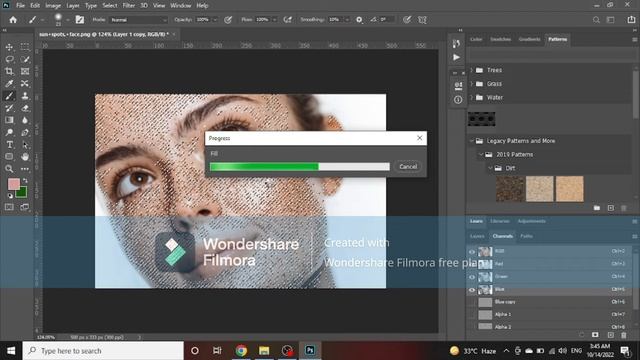Select the Brush tool in the toolbox
Image resolution: width=640 pixels, height=360 pixels.
tap(9, 96)
